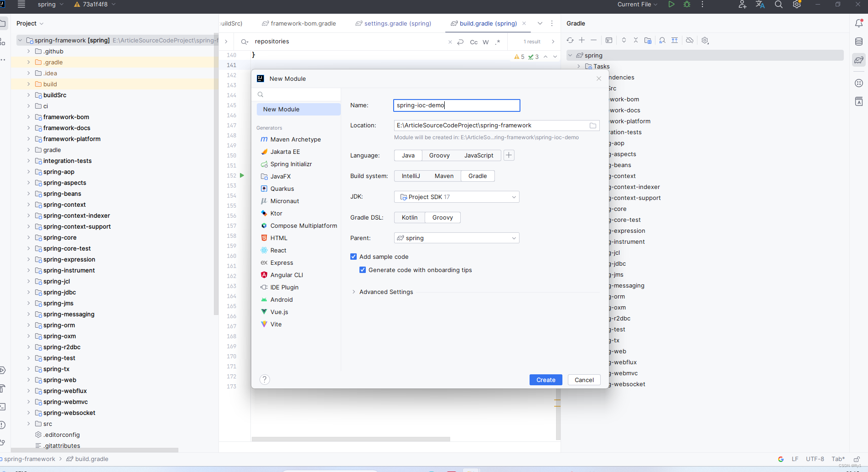
Task: Uncheck Add sample code checkbox
Action: point(353,257)
